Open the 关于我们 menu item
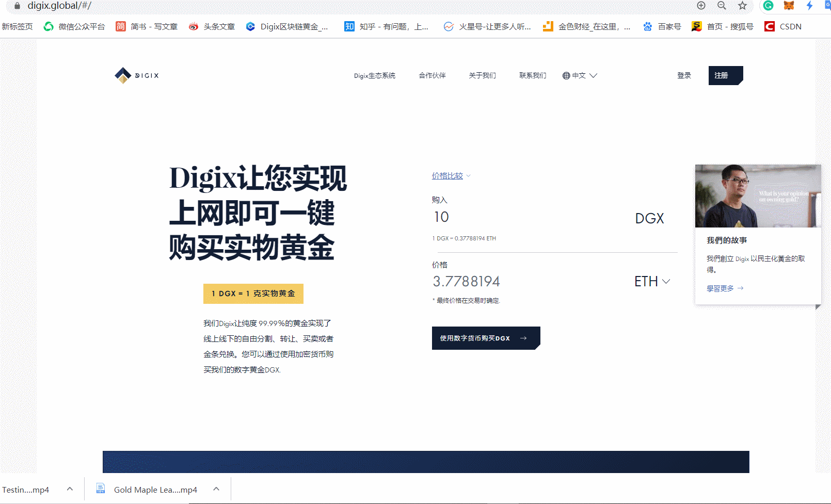 tap(483, 75)
